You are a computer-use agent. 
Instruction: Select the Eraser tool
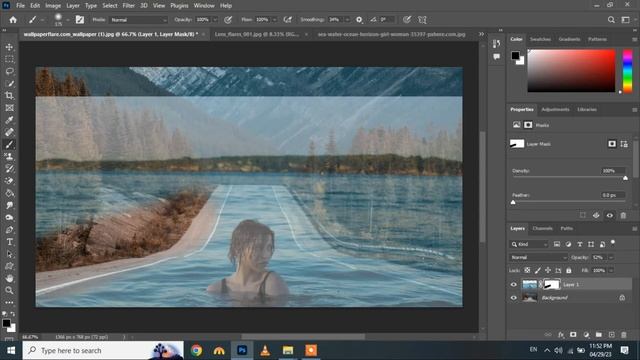pyautogui.click(x=9, y=181)
